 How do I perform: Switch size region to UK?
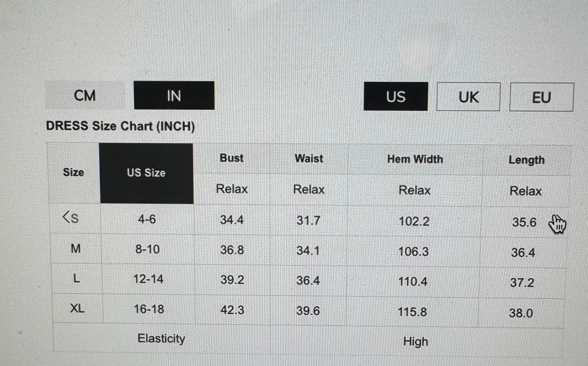(468, 97)
